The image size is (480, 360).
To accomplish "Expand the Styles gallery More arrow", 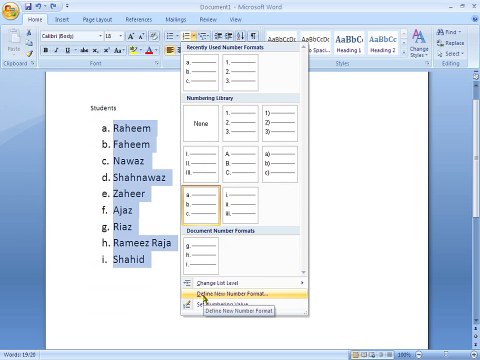I will 404,52.
